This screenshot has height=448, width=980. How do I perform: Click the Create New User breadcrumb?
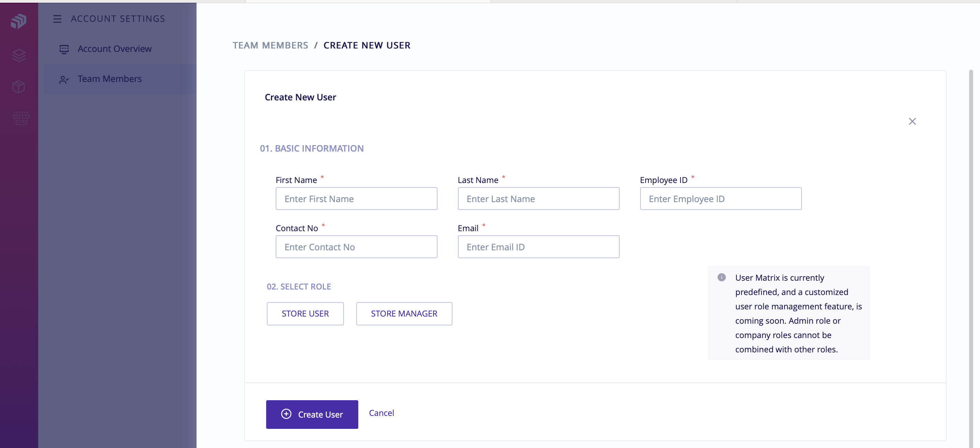367,45
